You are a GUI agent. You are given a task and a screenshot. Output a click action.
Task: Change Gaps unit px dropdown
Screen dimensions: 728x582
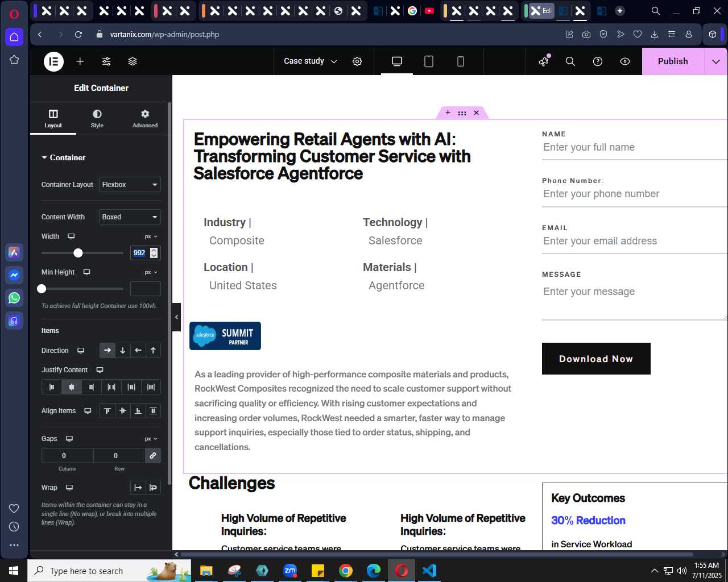tap(151, 439)
